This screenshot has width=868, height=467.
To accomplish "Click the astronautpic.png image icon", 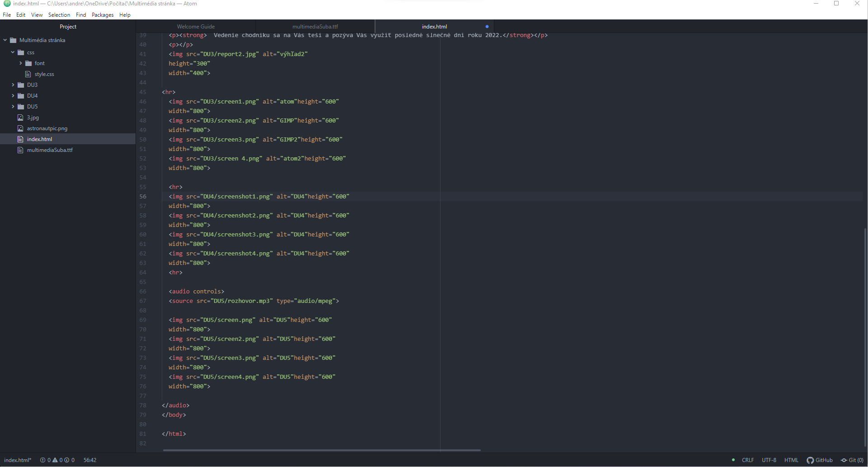I will tap(20, 128).
